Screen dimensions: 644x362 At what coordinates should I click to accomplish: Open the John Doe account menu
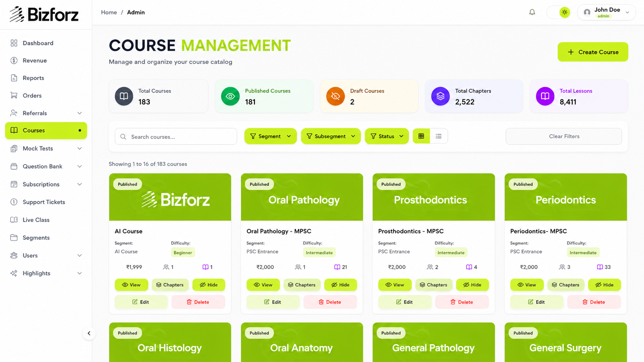click(x=606, y=12)
